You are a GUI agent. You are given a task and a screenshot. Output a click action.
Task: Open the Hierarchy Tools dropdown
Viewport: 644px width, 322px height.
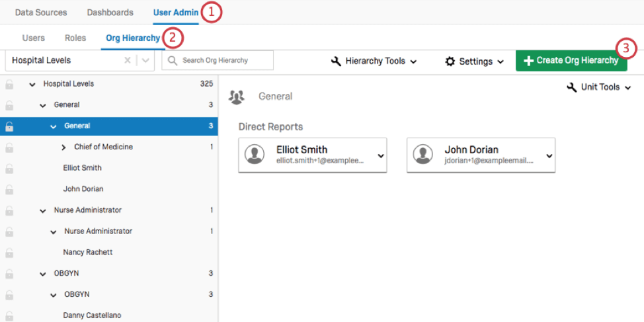coord(374,61)
